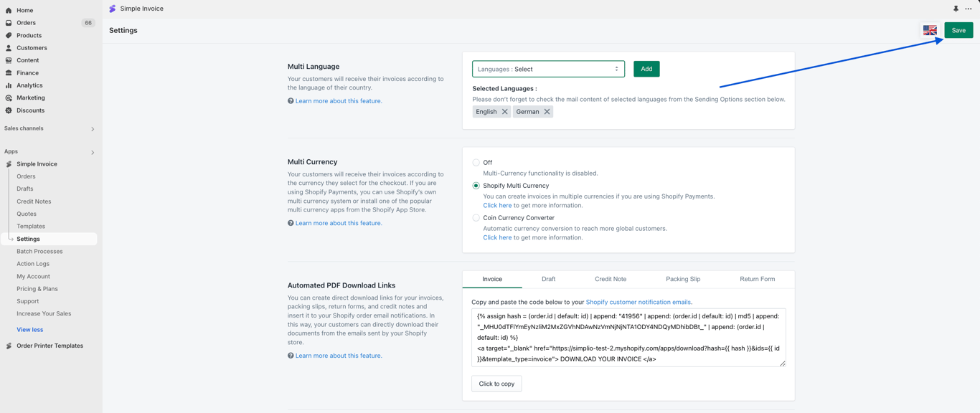Click the pin icon in header
The image size is (980, 413).
(956, 9)
